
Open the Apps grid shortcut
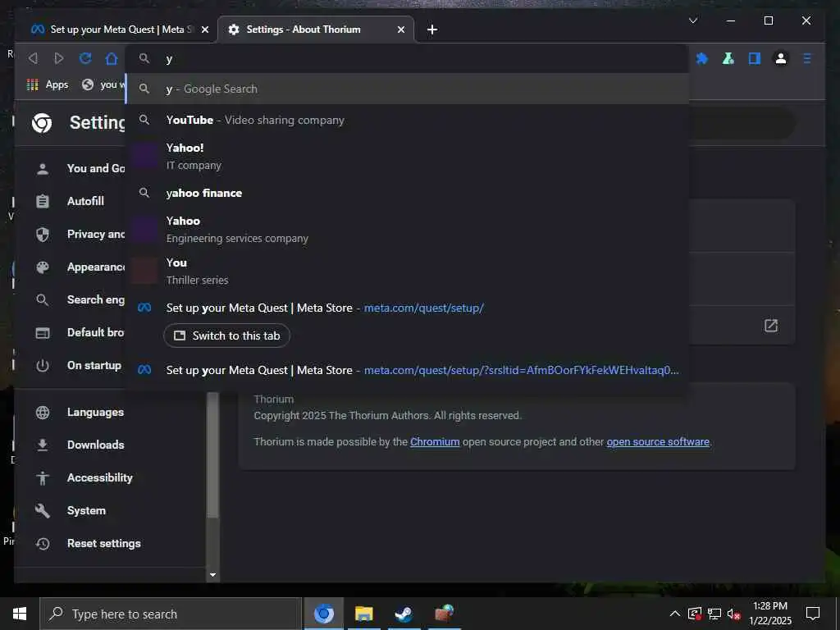pyautogui.click(x=48, y=84)
